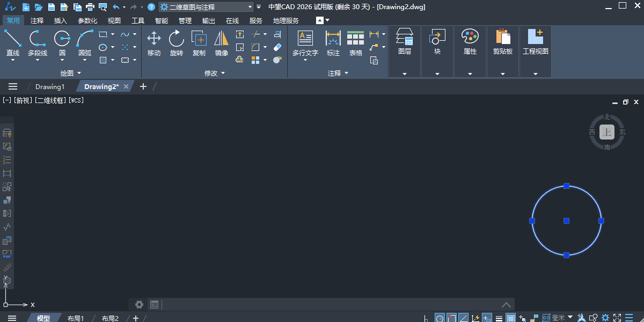Click the hatch fill icon in 绘图 panel
Viewport: 644px width, 322px height.
[103, 60]
